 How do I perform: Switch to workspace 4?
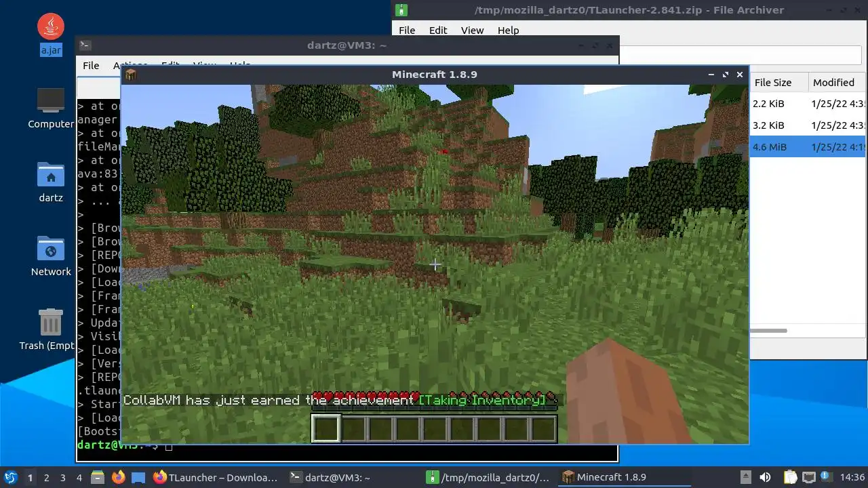pyautogui.click(x=79, y=477)
